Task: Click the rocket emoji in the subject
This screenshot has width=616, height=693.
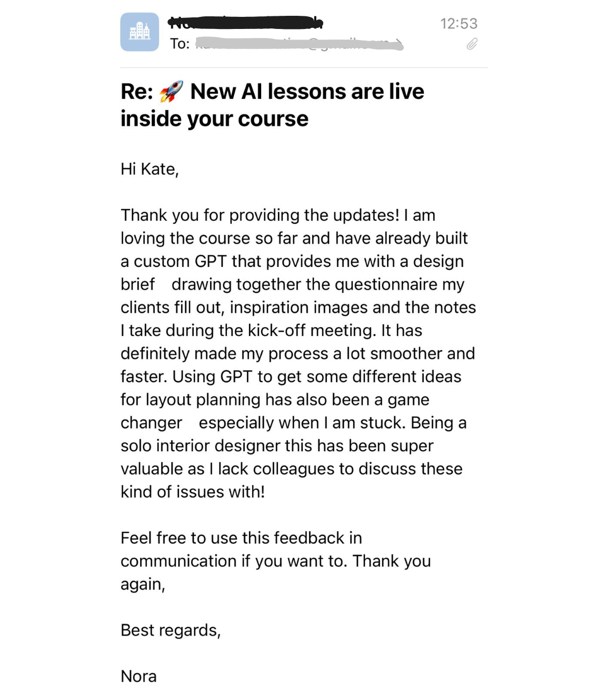Action: 171,92
